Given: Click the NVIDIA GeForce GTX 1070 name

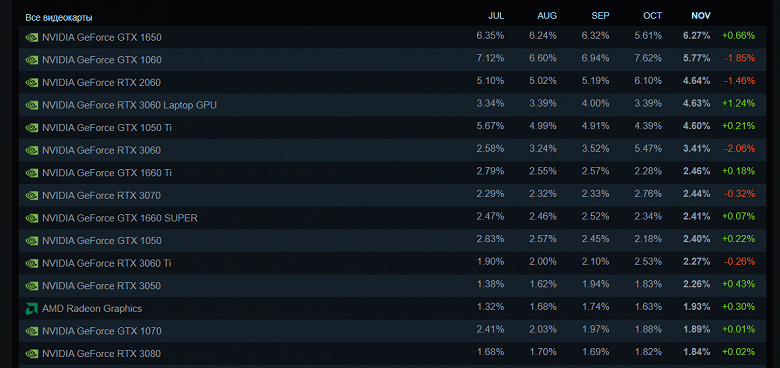Looking at the screenshot, I should point(102,331).
